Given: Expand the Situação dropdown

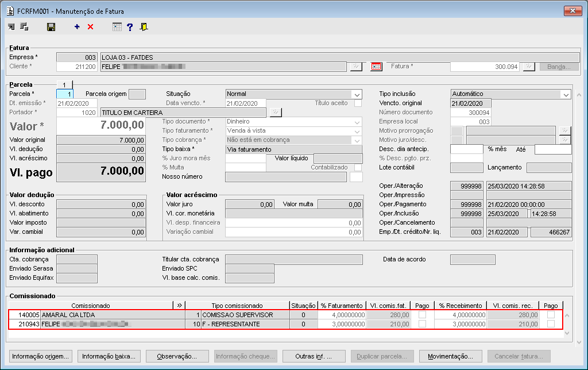Looking at the screenshot, I should [x=357, y=94].
